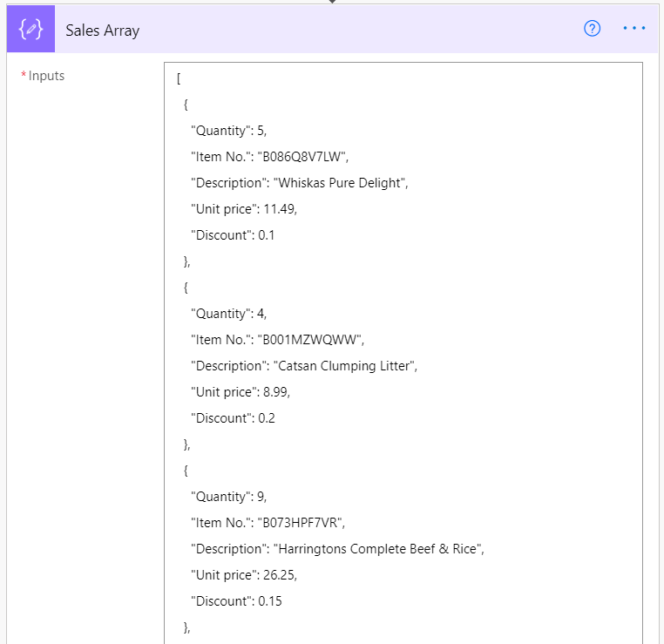Click the Discount 0.2 line
This screenshot has height=644, width=664.
(233, 418)
